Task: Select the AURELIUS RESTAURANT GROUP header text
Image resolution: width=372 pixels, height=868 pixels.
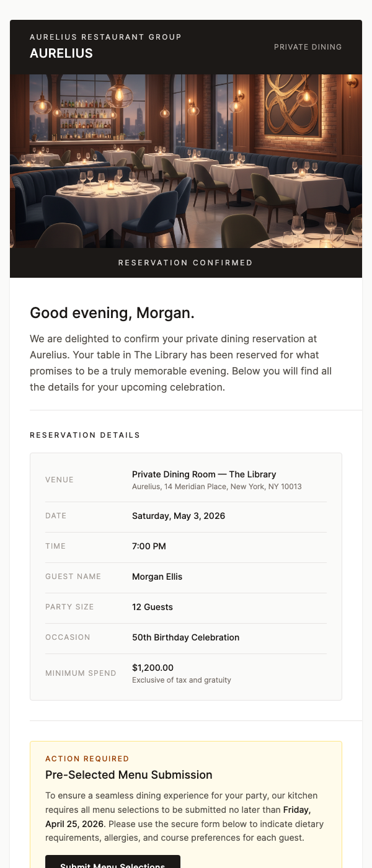Action: (x=105, y=37)
